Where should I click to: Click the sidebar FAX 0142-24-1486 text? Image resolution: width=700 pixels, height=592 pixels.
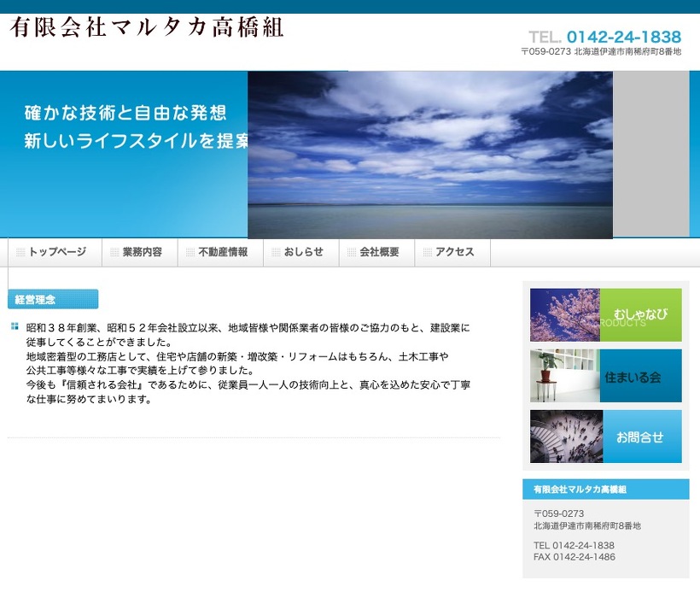574,557
